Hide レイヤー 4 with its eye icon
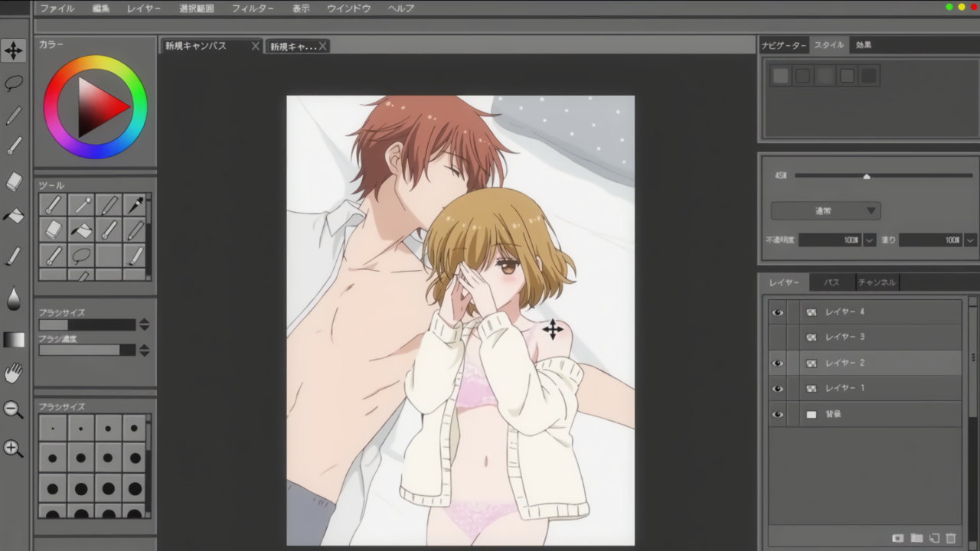Image resolution: width=980 pixels, height=551 pixels. click(778, 312)
